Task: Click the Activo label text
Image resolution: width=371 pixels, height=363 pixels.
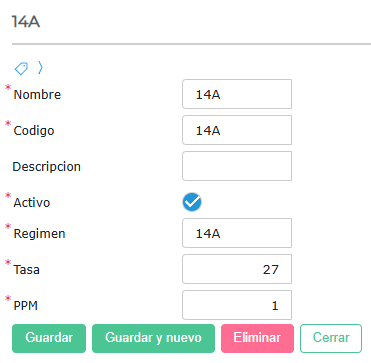Action: pos(32,203)
